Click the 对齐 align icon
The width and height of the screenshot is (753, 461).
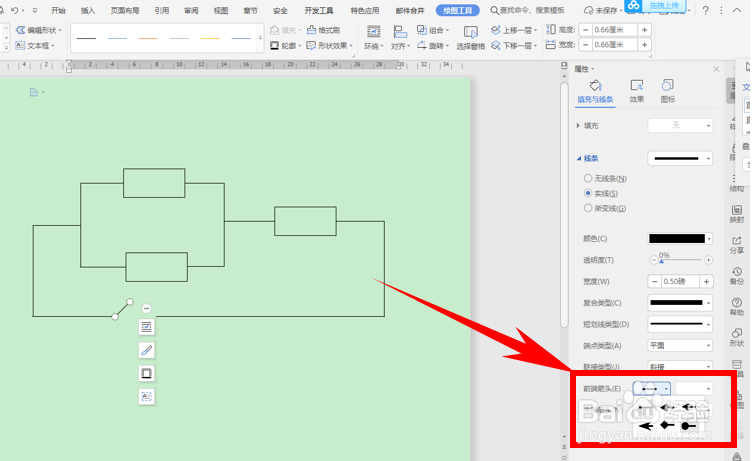coord(400,32)
